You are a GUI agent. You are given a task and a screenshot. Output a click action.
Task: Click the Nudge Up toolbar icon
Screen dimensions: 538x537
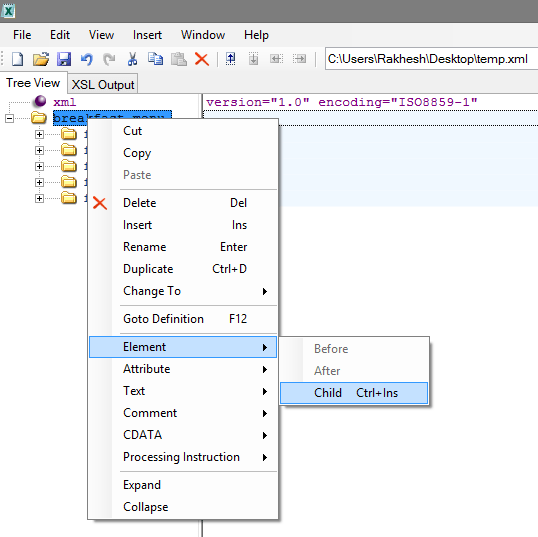231,59
